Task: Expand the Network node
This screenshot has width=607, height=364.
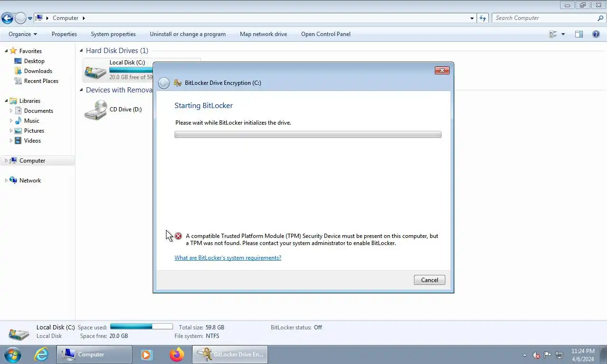Action: [x=6, y=181]
